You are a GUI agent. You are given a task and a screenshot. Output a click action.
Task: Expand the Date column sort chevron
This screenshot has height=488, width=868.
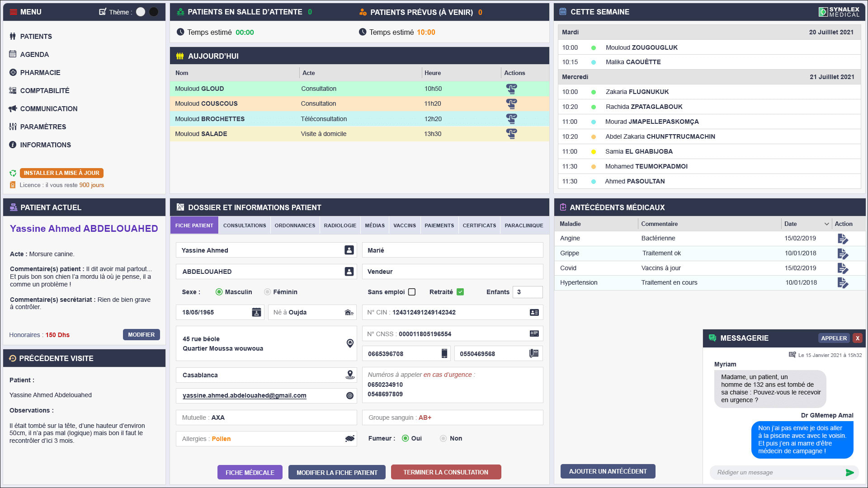[x=826, y=224]
